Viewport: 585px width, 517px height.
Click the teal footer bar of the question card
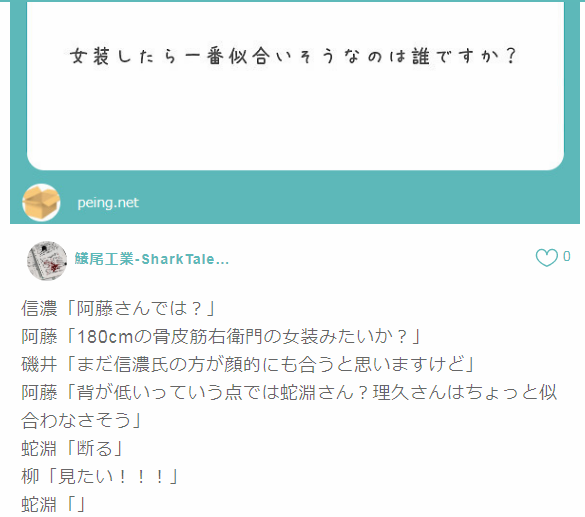pos(295,198)
